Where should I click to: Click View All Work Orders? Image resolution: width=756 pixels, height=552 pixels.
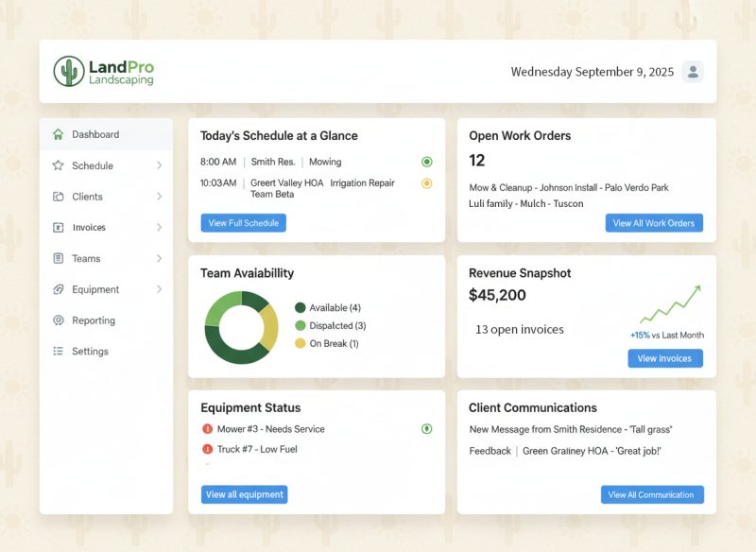click(653, 222)
